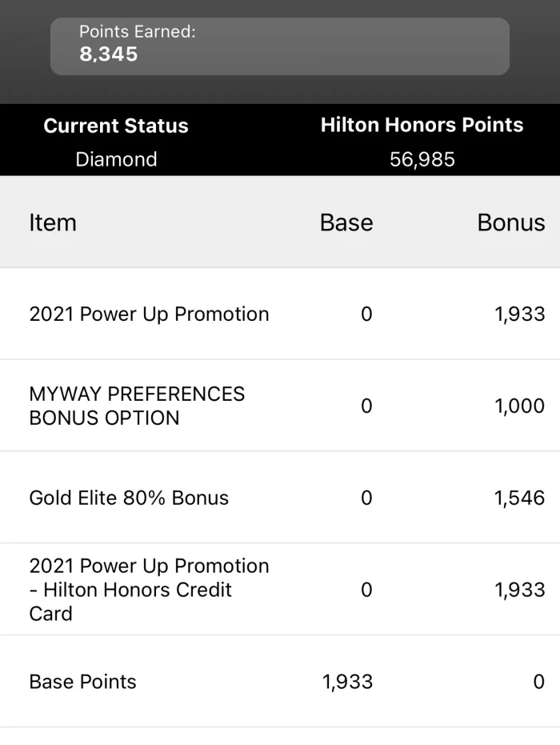Viewport: 560px width, 745px height.
Task: Tap the Diamond status text
Action: pos(116,160)
